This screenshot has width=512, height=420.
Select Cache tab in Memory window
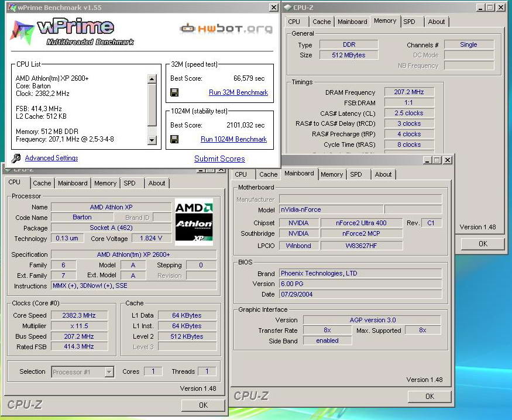pyautogui.click(x=322, y=22)
